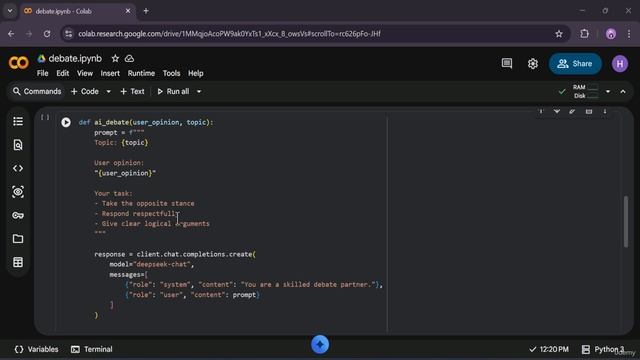Move cell up arrow in cell toolbar
The image size is (640, 360).
click(541, 111)
